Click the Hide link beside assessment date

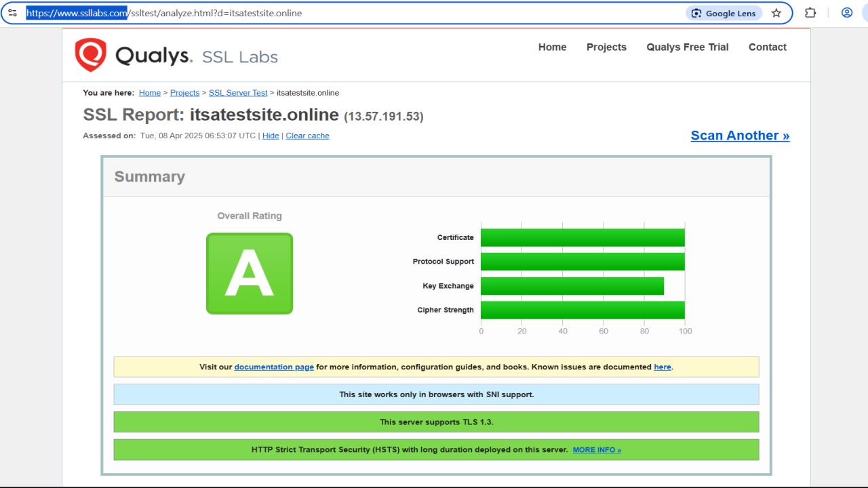[271, 136]
